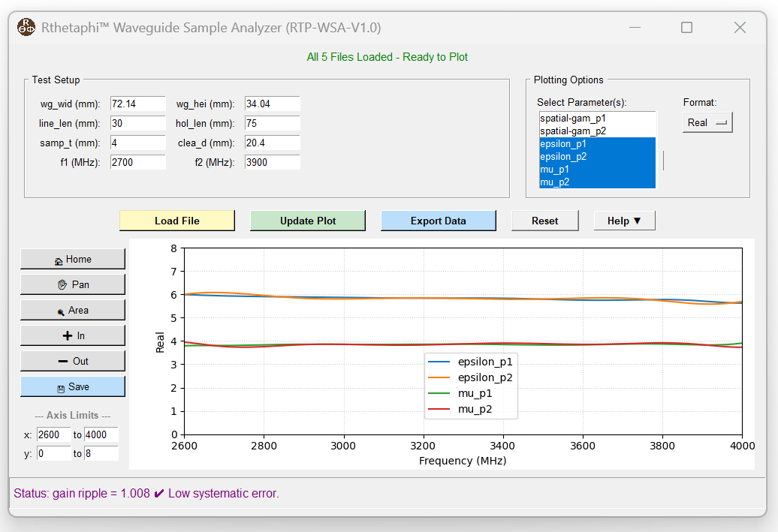Image resolution: width=778 pixels, height=532 pixels.
Task: Toggle mu_p2 in the parameter list
Action: tap(598, 182)
